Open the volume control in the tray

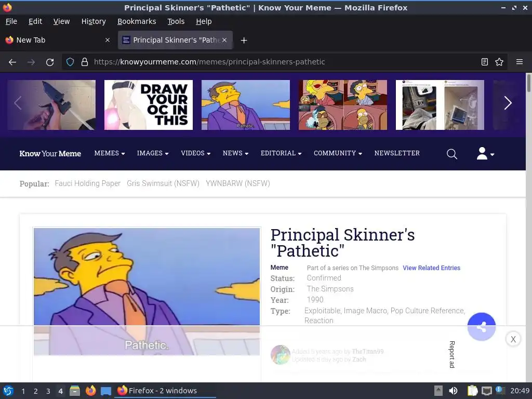[453, 391]
